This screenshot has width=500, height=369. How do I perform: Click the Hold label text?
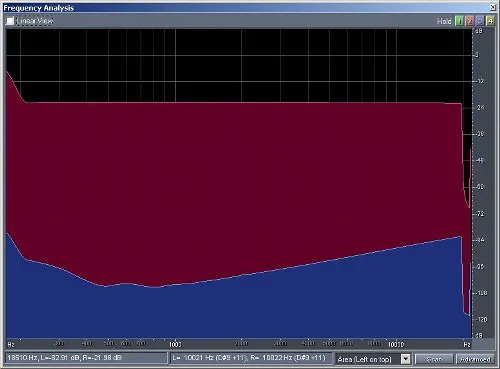[444, 21]
